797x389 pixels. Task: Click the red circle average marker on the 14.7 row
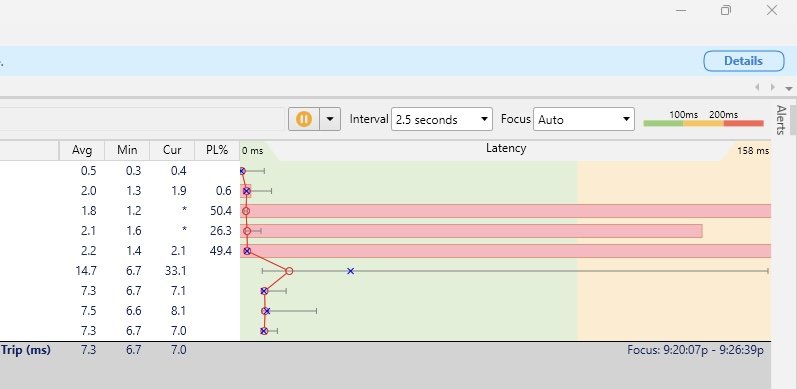[x=289, y=271]
